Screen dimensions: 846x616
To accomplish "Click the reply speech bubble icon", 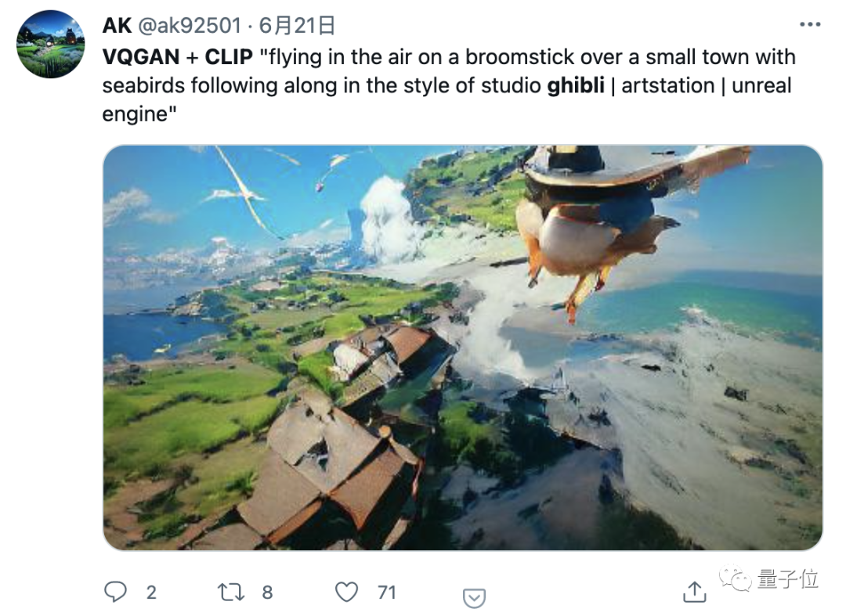I will [x=115, y=592].
